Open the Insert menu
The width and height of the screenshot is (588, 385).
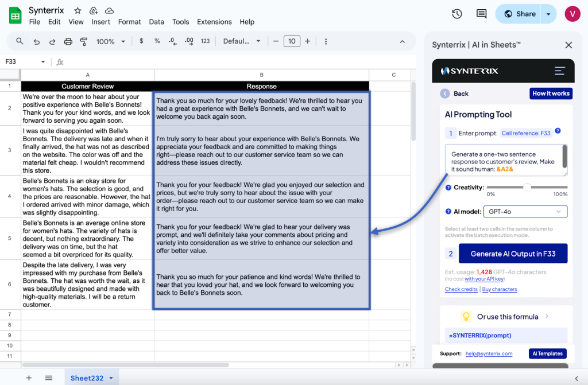[101, 22]
